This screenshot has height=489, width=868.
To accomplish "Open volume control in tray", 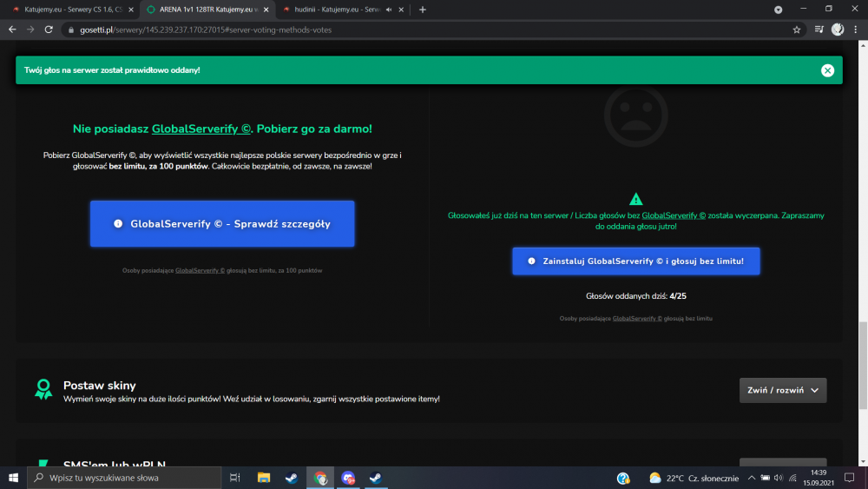I will (x=779, y=478).
